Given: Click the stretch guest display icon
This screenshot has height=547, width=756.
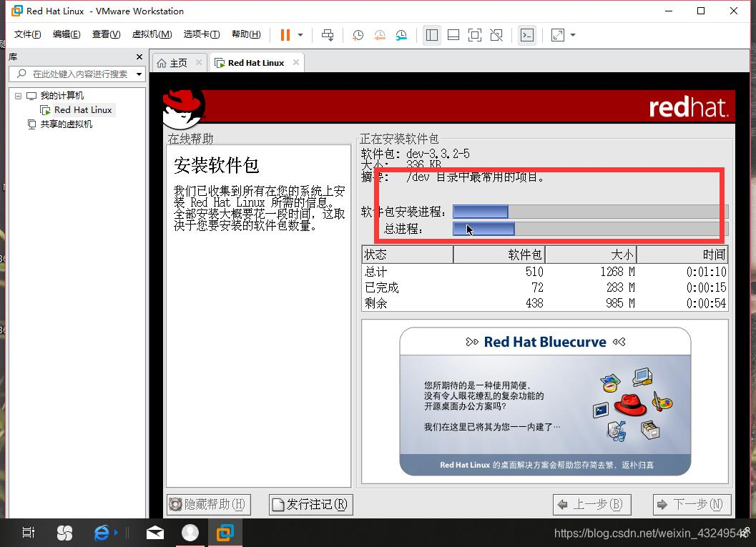Looking at the screenshot, I should (x=558, y=35).
